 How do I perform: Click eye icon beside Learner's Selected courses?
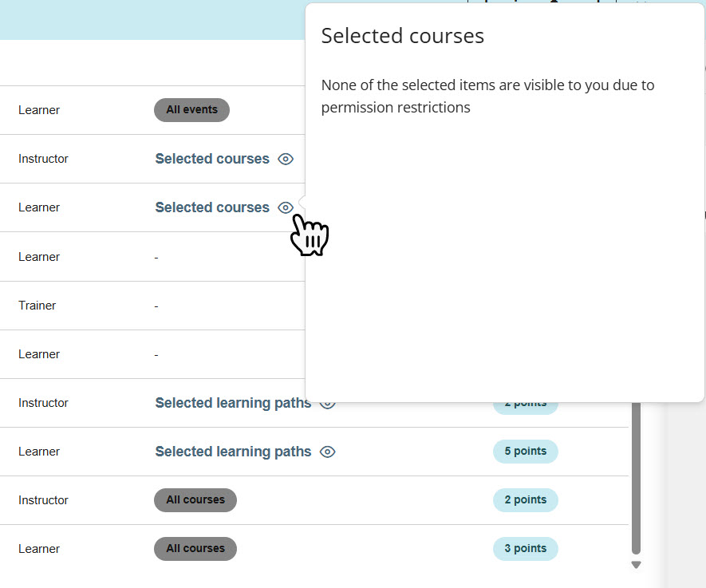[286, 207]
